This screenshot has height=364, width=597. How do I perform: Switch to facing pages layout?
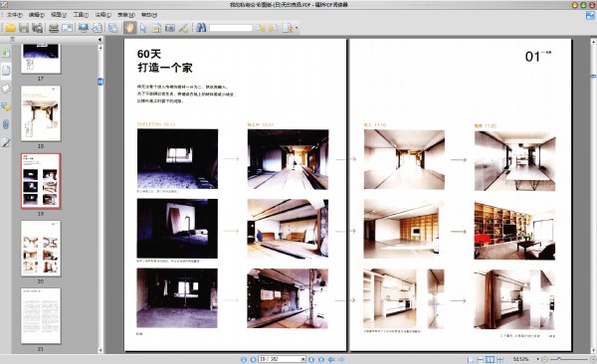tap(490, 359)
